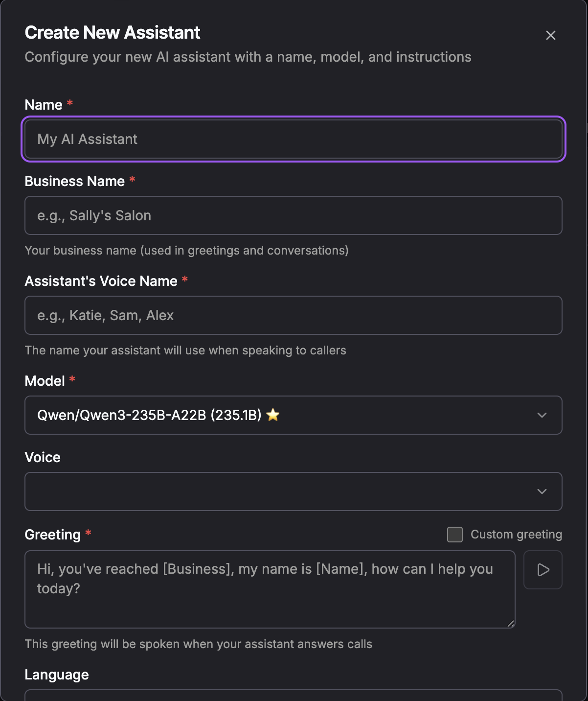Open the Voice dropdown
The height and width of the screenshot is (701, 588).
[x=294, y=491]
